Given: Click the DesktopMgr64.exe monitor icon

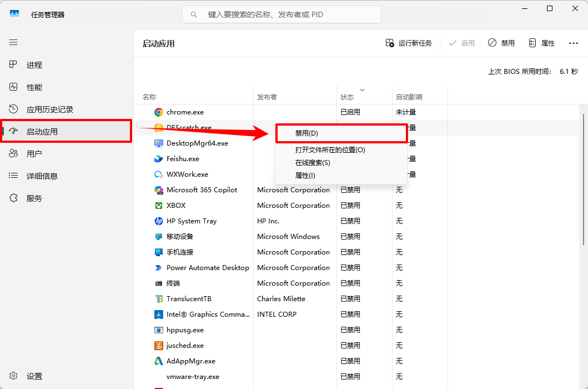Looking at the screenshot, I should [159, 143].
